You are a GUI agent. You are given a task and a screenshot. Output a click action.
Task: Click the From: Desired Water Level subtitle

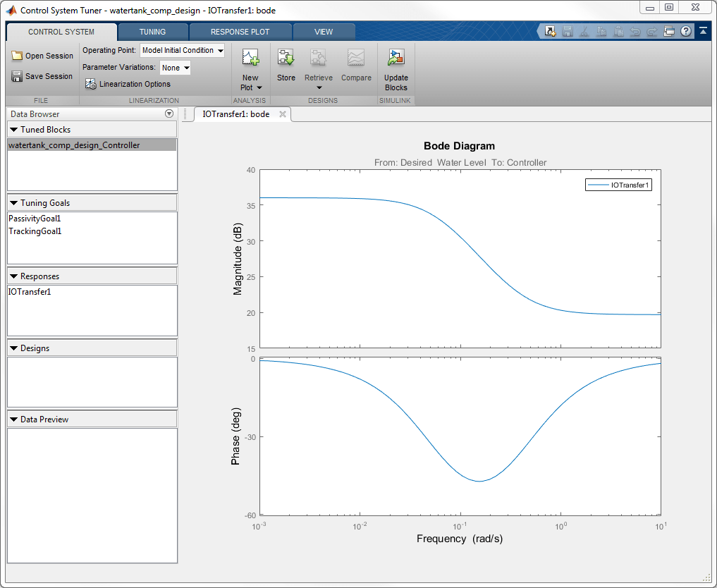click(460, 163)
